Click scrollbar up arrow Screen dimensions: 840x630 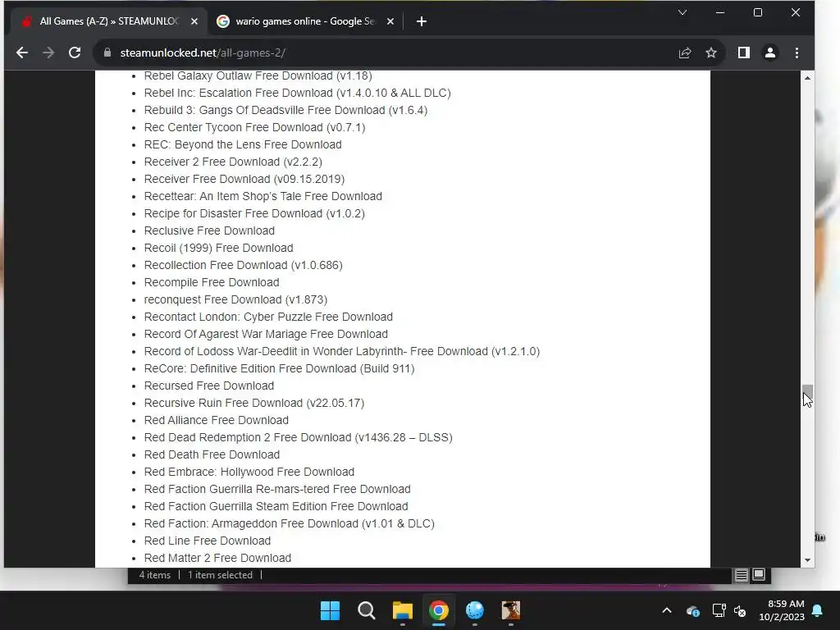(x=807, y=78)
